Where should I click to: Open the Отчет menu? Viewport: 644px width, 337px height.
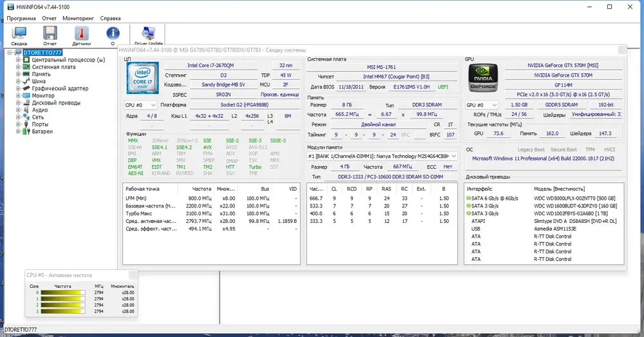point(49,18)
